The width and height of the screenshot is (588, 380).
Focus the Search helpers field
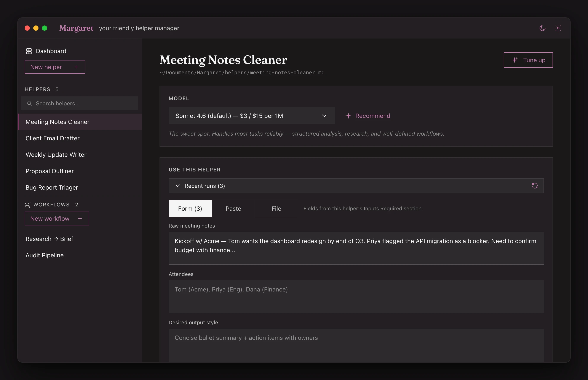pyautogui.click(x=80, y=103)
